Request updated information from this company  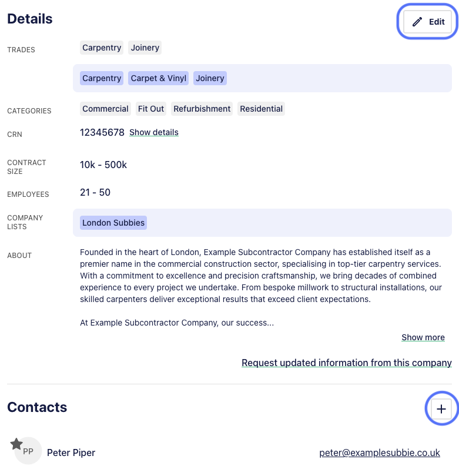coord(346,363)
